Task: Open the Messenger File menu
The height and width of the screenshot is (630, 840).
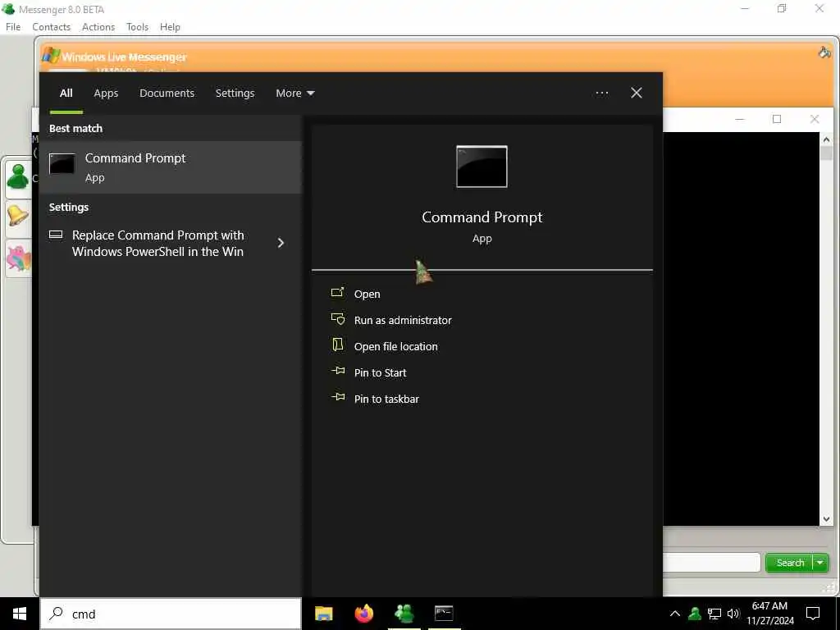Action: point(13,27)
